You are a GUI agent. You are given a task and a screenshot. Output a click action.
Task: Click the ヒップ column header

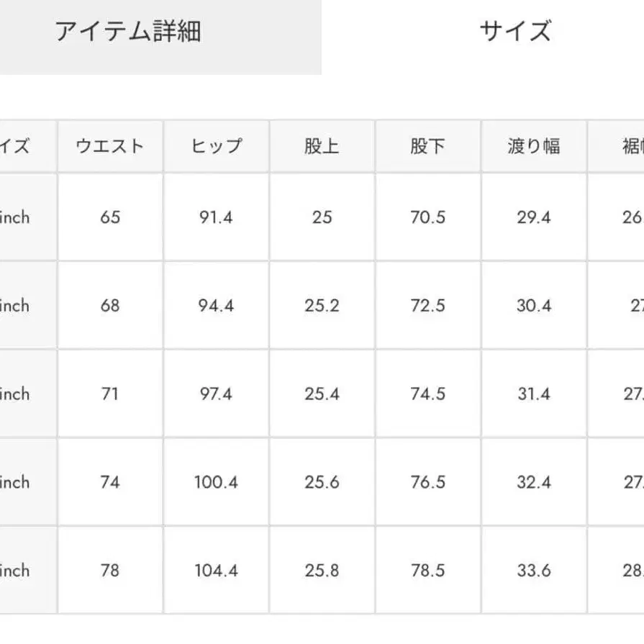(216, 146)
